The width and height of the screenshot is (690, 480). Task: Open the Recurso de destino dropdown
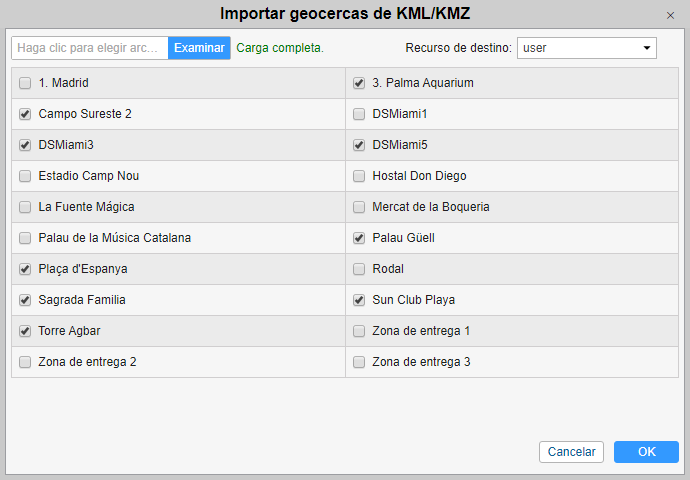(x=586, y=48)
